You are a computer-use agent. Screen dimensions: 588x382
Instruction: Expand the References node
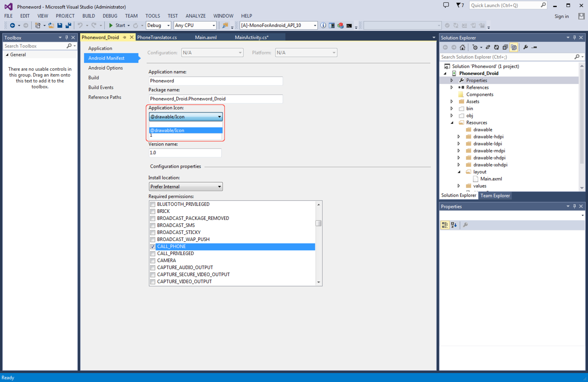click(x=452, y=87)
